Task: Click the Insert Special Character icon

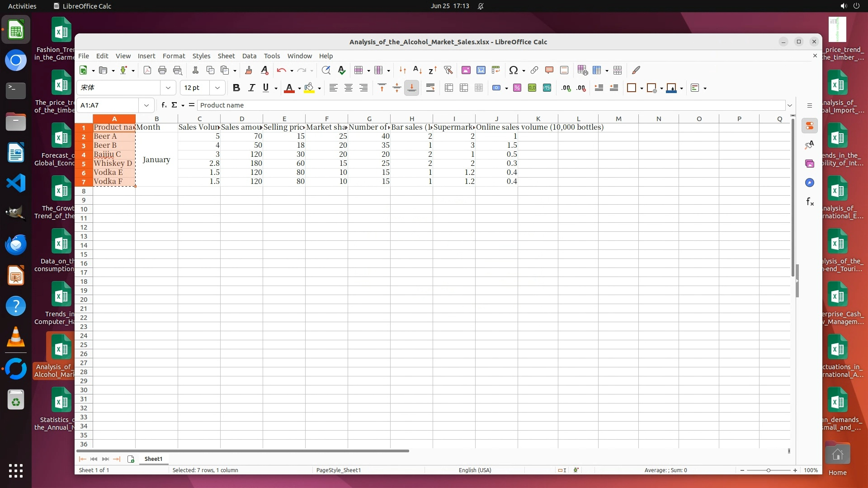Action: click(513, 70)
